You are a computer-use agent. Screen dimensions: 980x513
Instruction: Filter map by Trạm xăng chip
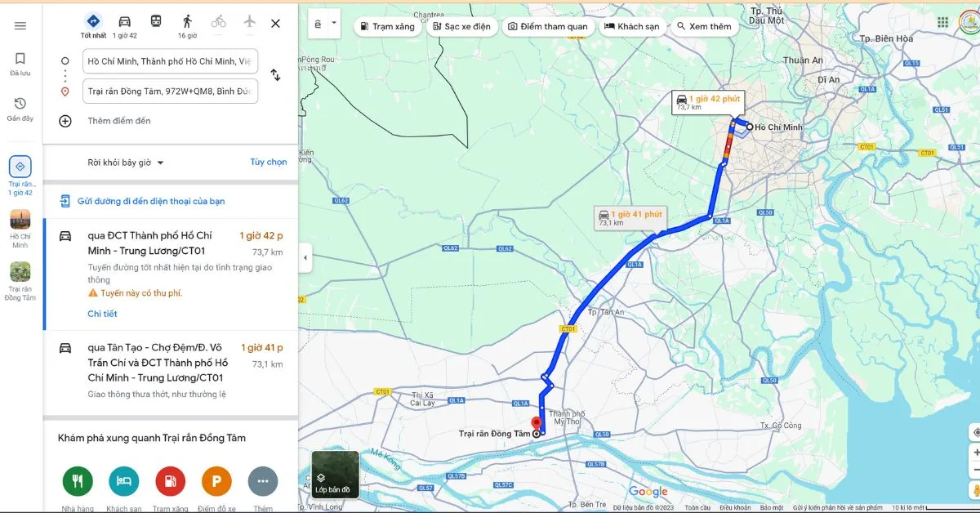click(388, 27)
